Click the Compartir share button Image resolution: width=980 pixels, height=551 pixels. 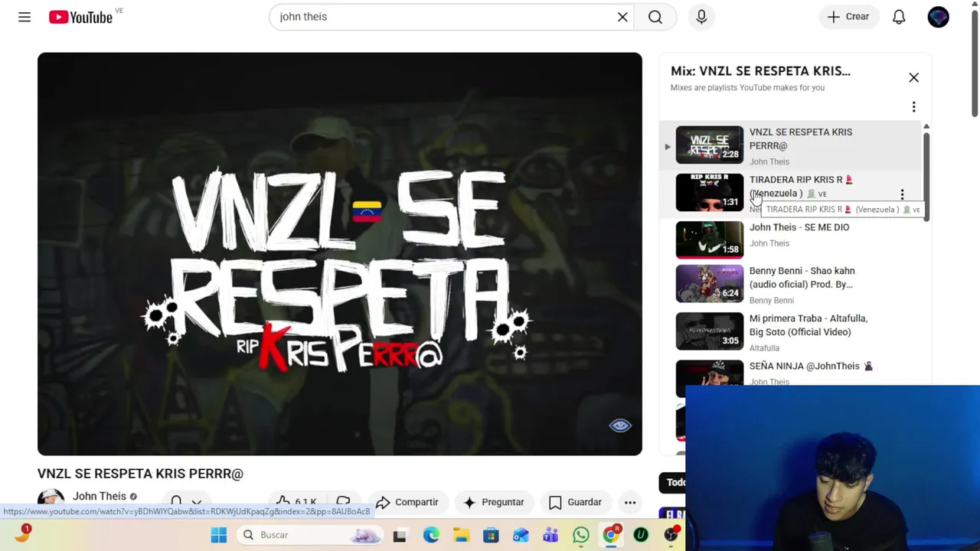click(x=407, y=502)
